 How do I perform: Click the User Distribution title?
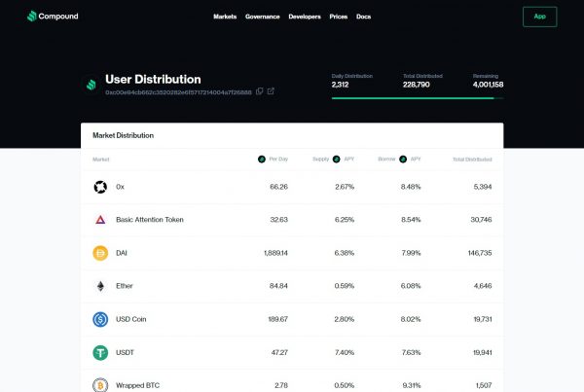pos(153,80)
